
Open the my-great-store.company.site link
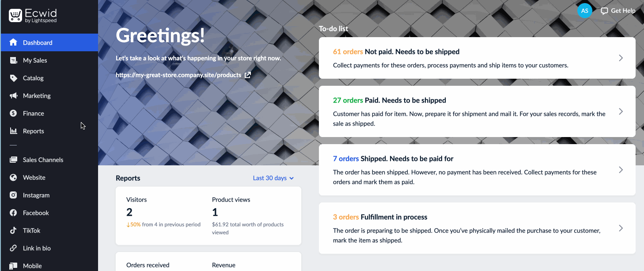(178, 75)
